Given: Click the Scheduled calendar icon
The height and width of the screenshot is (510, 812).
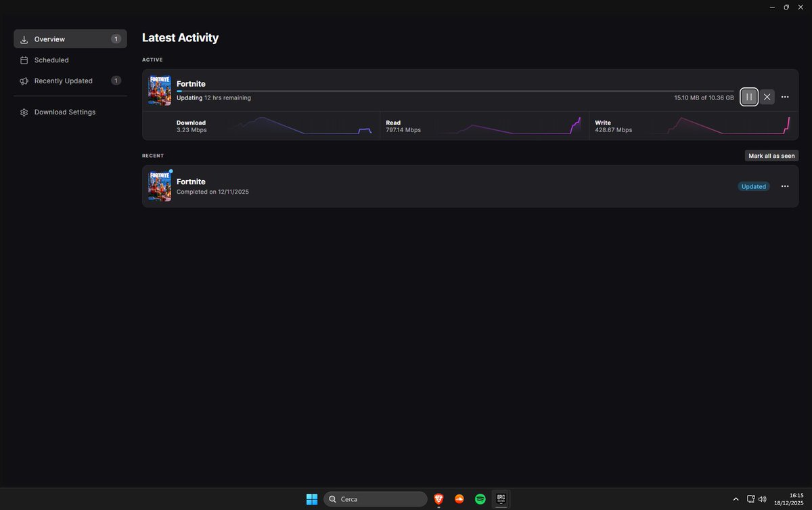Looking at the screenshot, I should coord(24,60).
